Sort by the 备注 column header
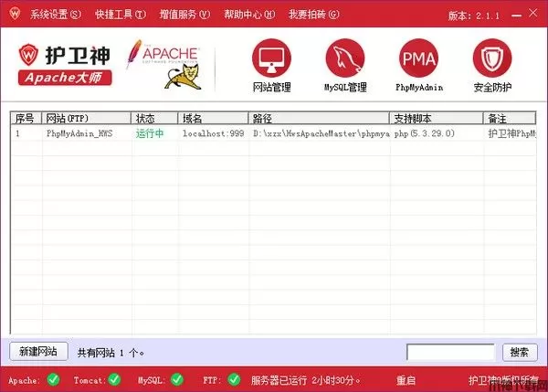Image resolution: width=548 pixels, height=392 pixels. click(510, 118)
